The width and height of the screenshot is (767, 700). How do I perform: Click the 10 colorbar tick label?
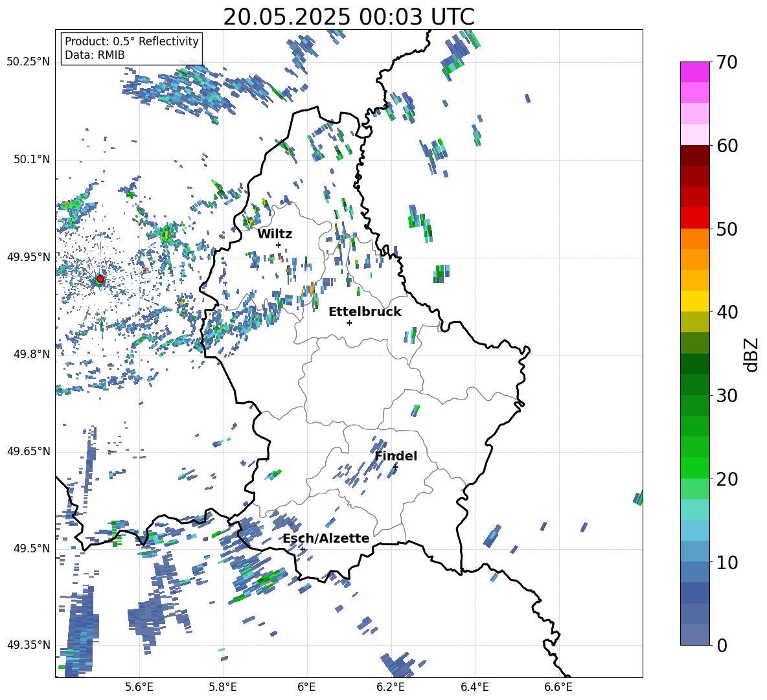tap(727, 562)
